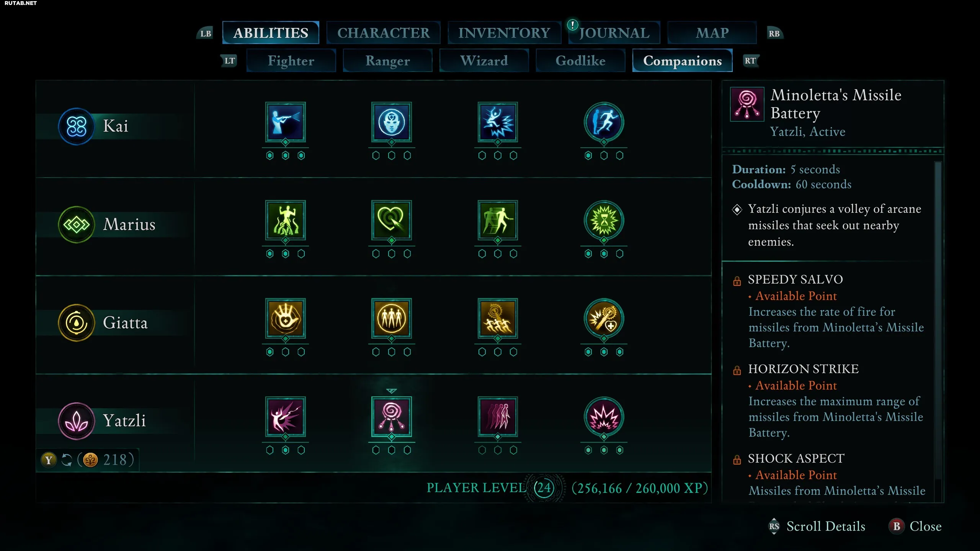The image size is (980, 551).
Task: Select Marius's heart target ability icon
Action: coord(391,220)
